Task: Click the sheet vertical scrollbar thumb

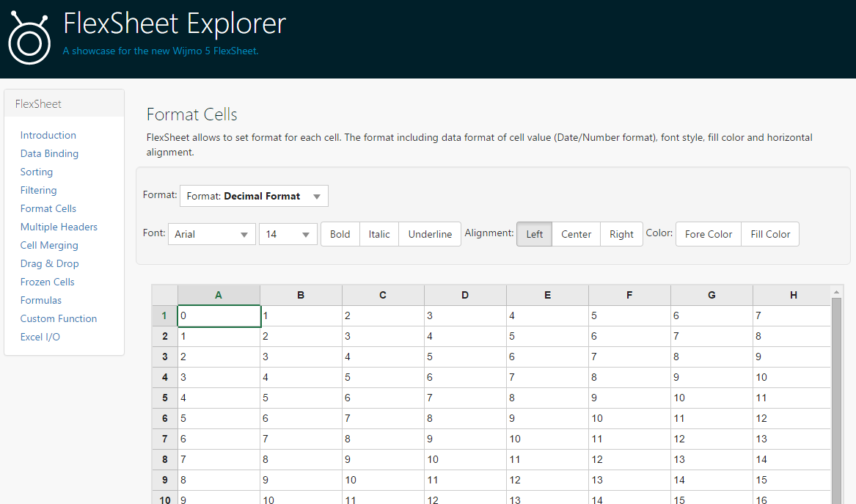Action: [836, 401]
